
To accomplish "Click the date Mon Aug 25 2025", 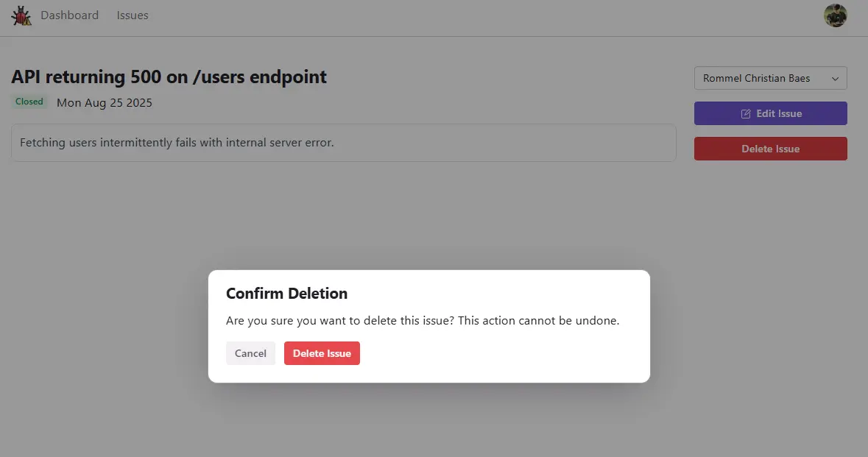I will [x=104, y=103].
